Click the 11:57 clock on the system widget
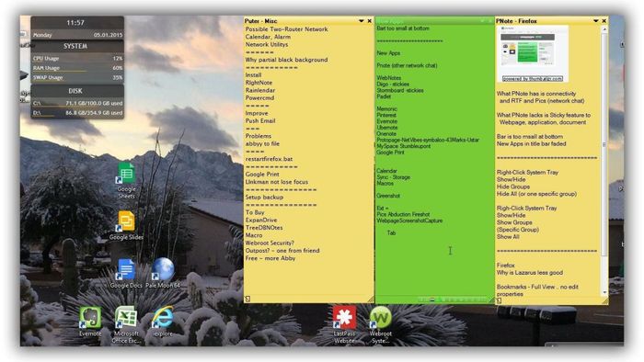Screen dimensions: 644x362 (x=75, y=23)
